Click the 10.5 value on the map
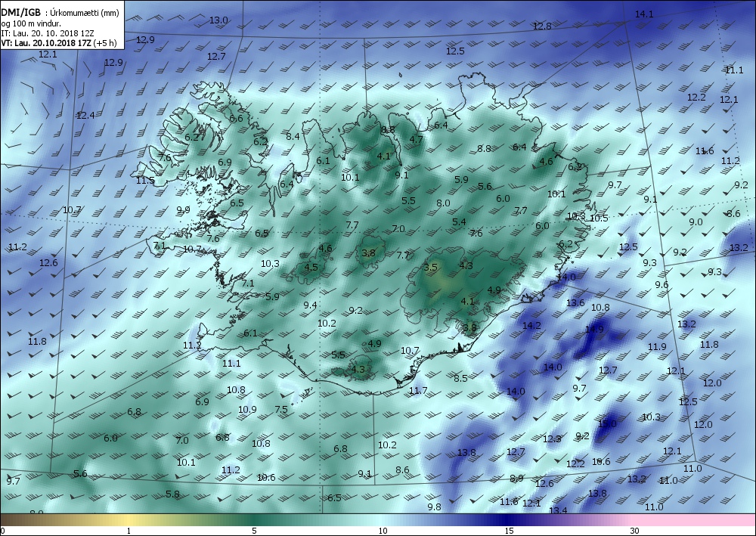 (599, 218)
